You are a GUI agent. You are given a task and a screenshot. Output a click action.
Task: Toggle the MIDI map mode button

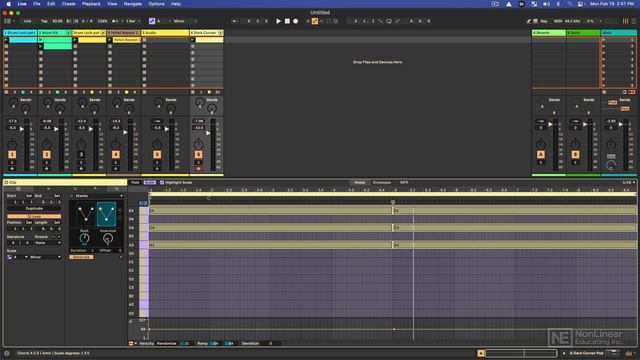(x=558, y=21)
